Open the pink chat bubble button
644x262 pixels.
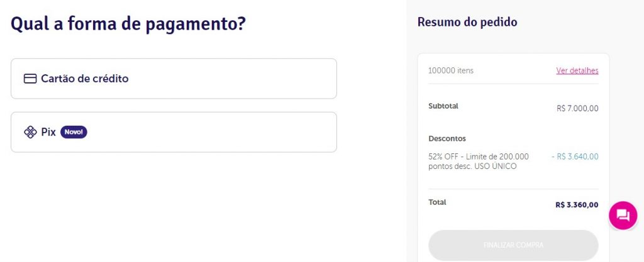coord(623,216)
